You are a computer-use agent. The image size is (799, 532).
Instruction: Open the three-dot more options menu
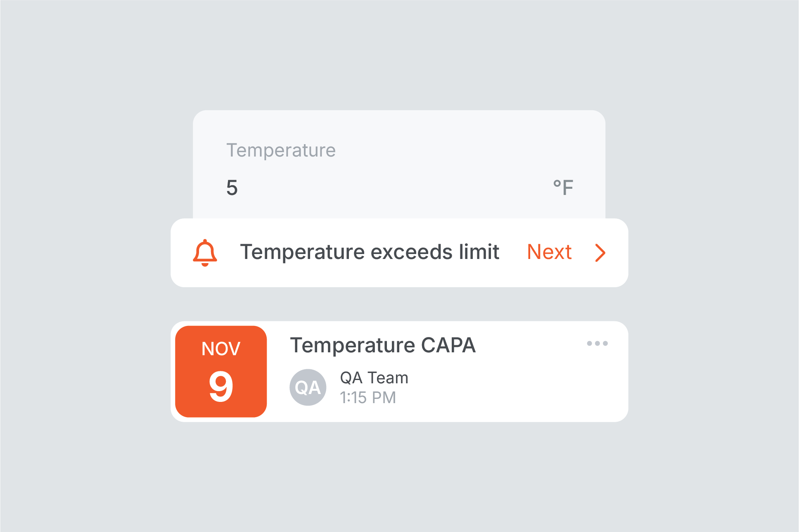[x=597, y=343]
